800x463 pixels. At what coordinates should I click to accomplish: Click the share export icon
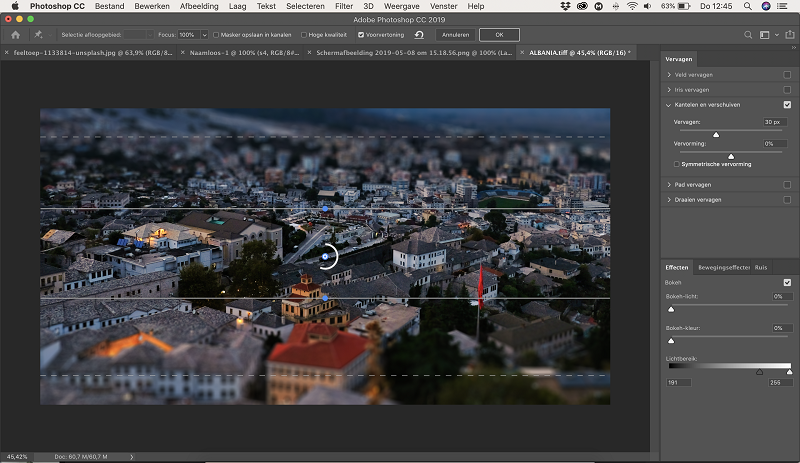790,34
